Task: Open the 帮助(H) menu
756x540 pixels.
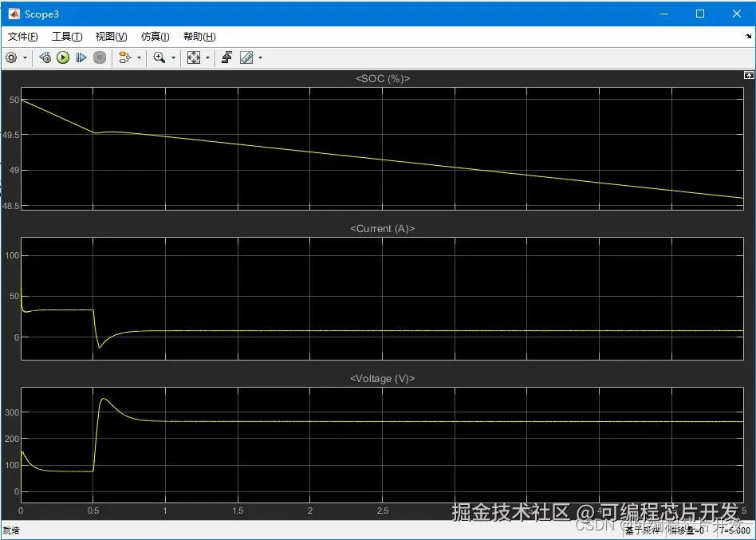Action: 199,37
